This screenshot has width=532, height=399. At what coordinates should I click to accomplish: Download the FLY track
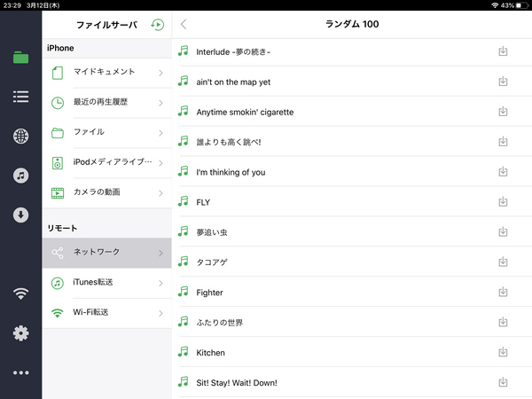click(x=503, y=201)
